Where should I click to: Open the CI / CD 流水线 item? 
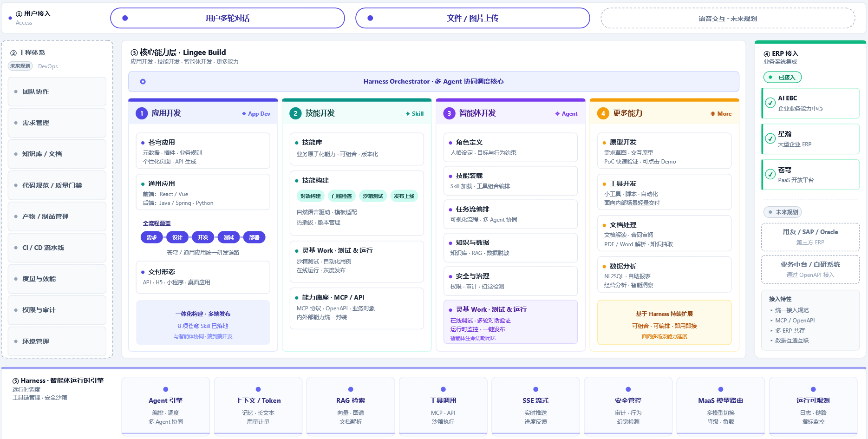[x=57, y=248]
